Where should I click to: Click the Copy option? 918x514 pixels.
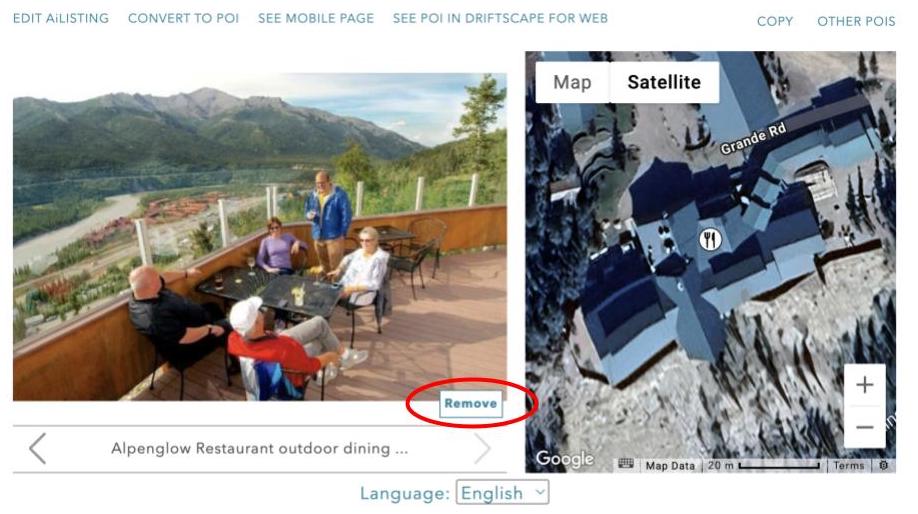[775, 21]
